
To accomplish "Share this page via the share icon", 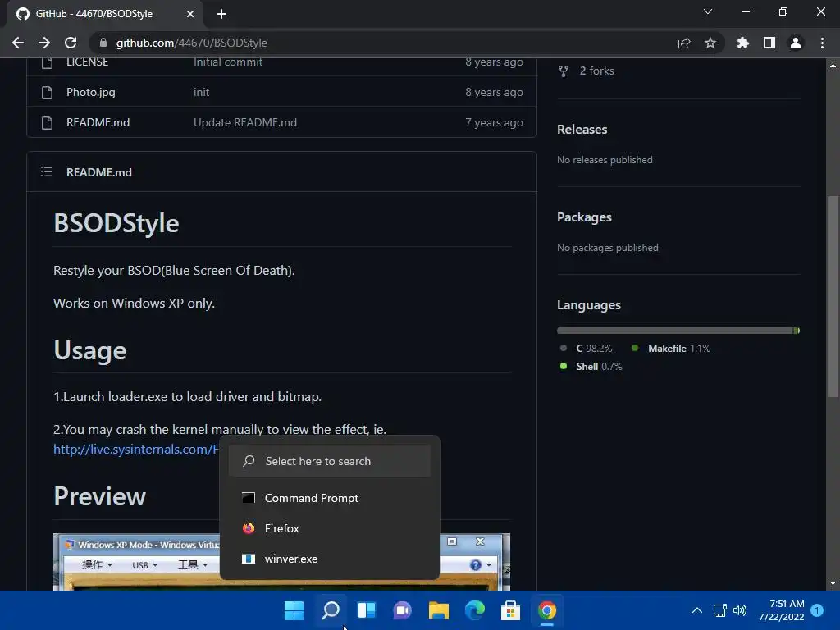I will 683,43.
